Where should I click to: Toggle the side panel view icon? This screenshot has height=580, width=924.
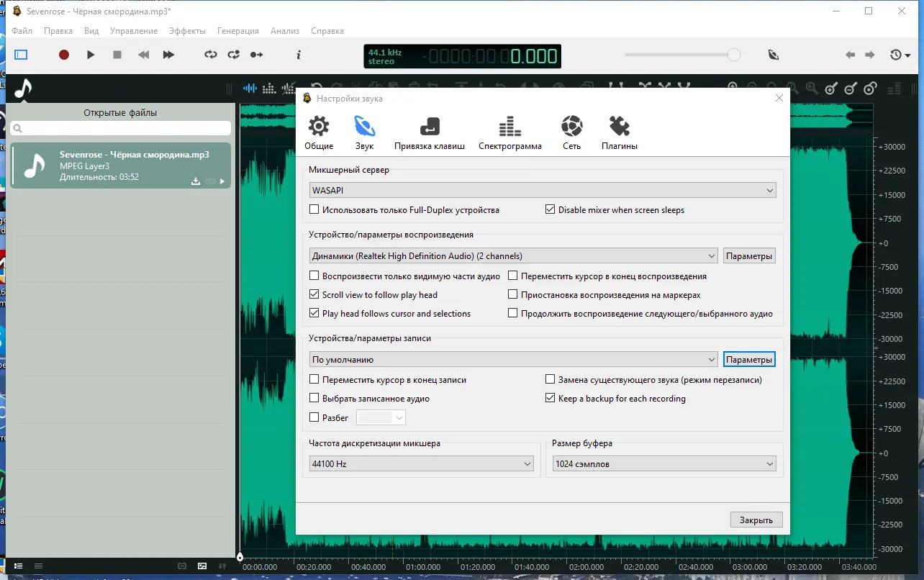[x=21, y=55]
